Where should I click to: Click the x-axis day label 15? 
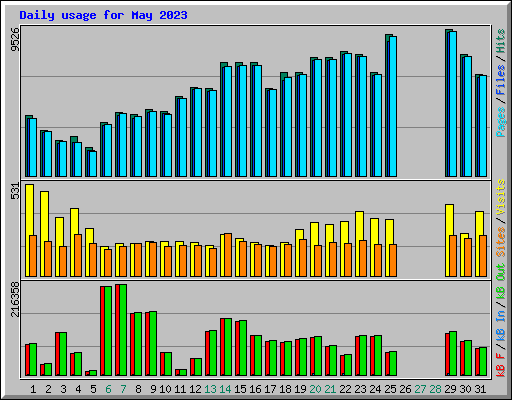[240, 389]
